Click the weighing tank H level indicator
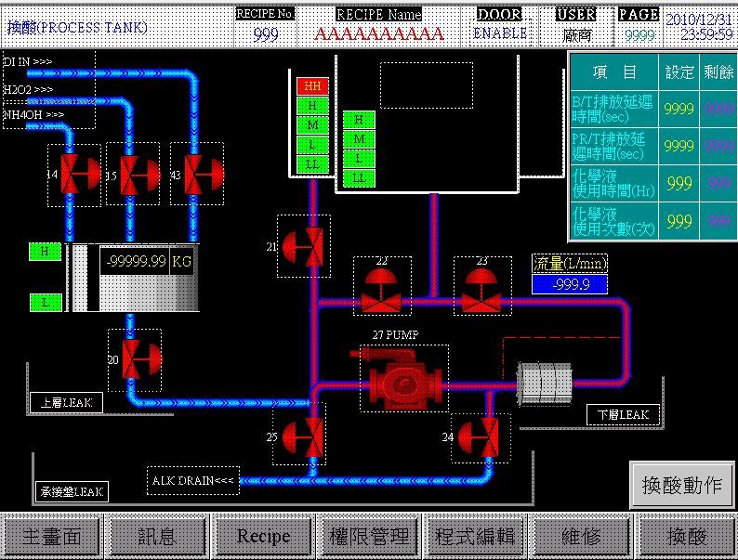Screen dimensions: 738x560 click(45, 251)
